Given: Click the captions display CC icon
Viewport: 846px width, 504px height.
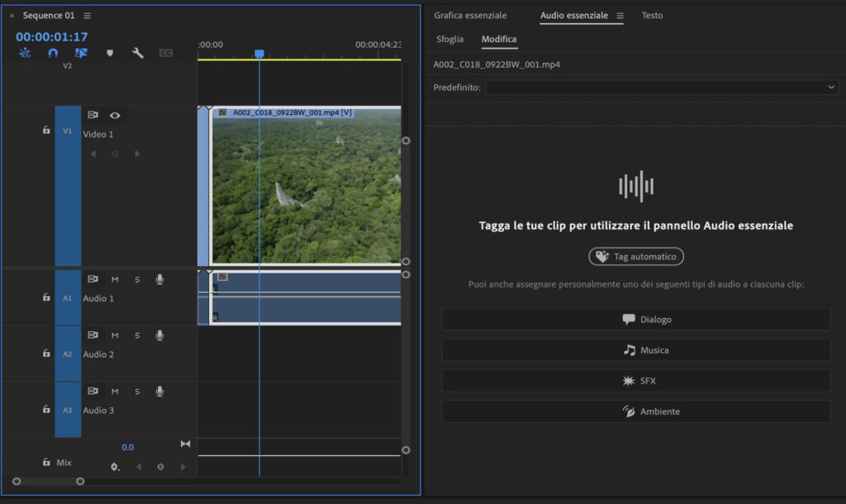Looking at the screenshot, I should [x=165, y=52].
